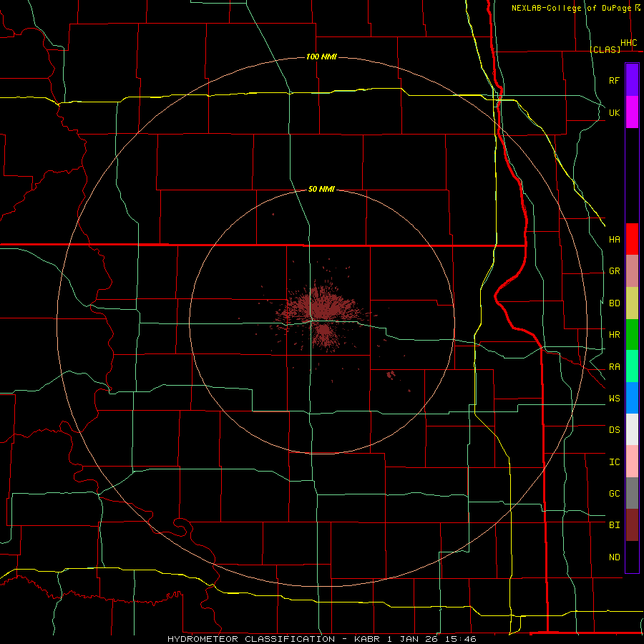Click the '[CLAS]' legend header
Viewport: 644px width, 644px height.
tap(605, 49)
